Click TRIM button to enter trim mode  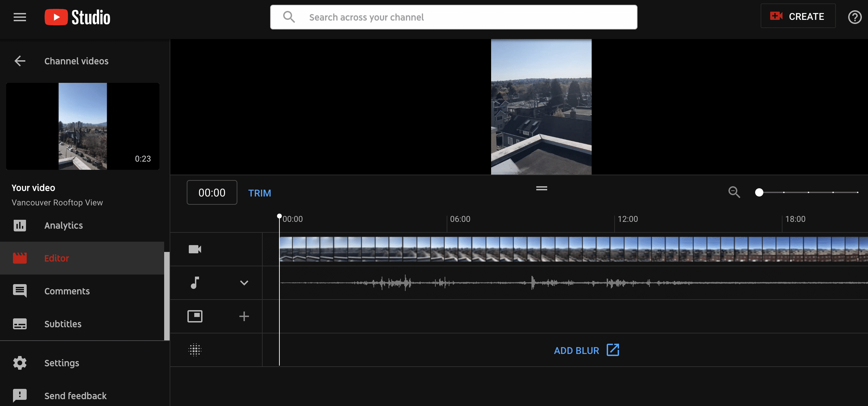click(260, 192)
